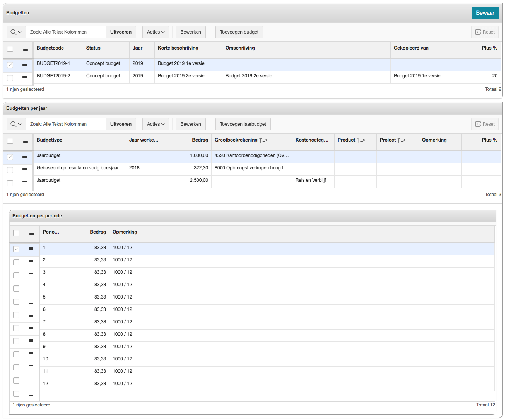Deselect the BUDGET2019-1 row checkbox

pos(10,65)
